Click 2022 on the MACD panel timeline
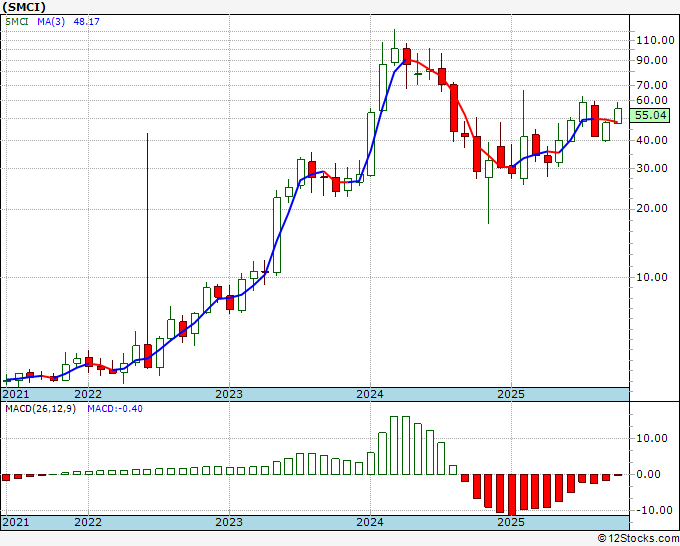 [x=88, y=522]
